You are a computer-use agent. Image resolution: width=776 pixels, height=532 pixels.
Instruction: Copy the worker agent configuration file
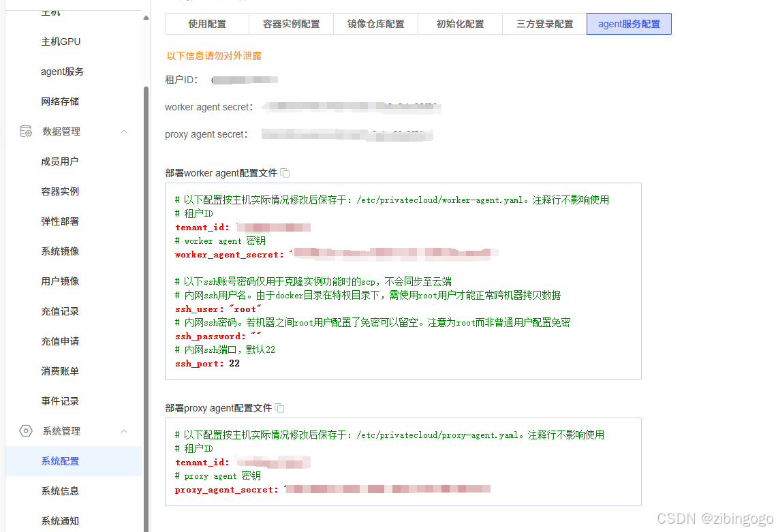[285, 173]
